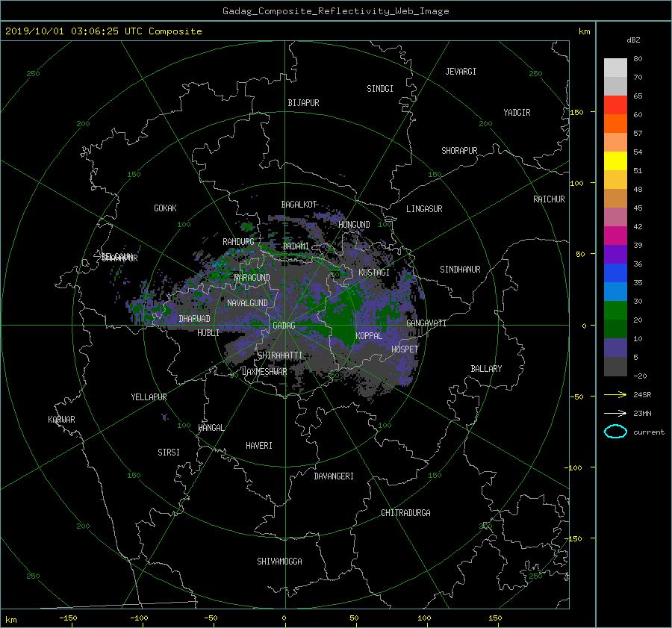Click the timestamp 2019/10/01 03:06:25 UTC
Image resolution: width=672 pixels, height=628 pixels.
[73, 31]
